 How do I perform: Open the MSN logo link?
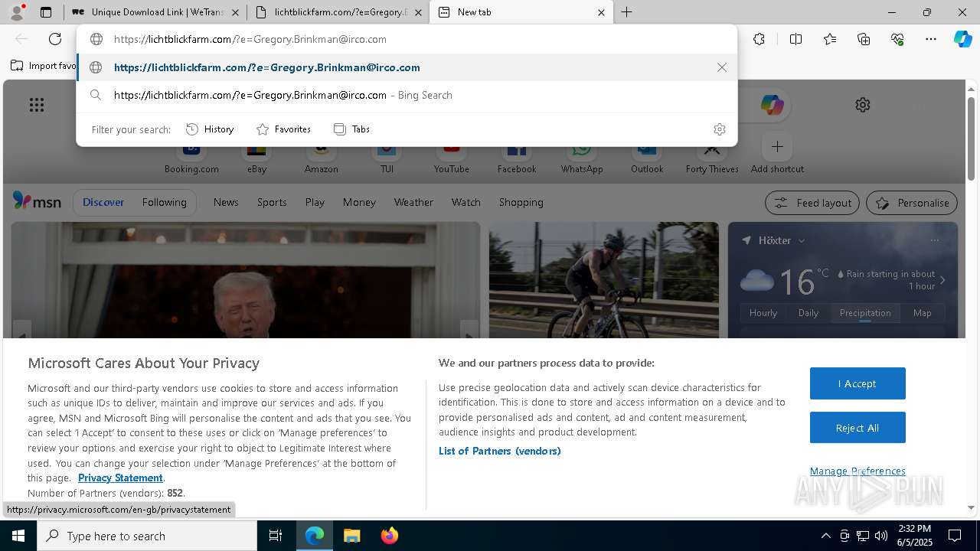click(37, 201)
